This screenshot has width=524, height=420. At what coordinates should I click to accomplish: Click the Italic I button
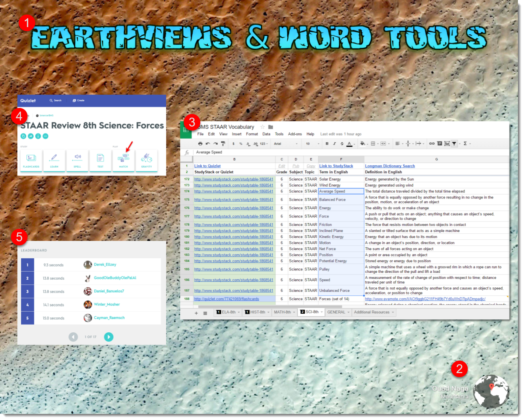tap(334, 144)
